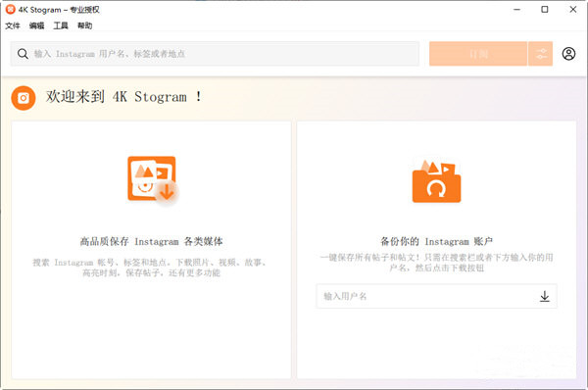Open the 工具 menu
Image resolution: width=588 pixels, height=390 pixels.
pyautogui.click(x=61, y=25)
